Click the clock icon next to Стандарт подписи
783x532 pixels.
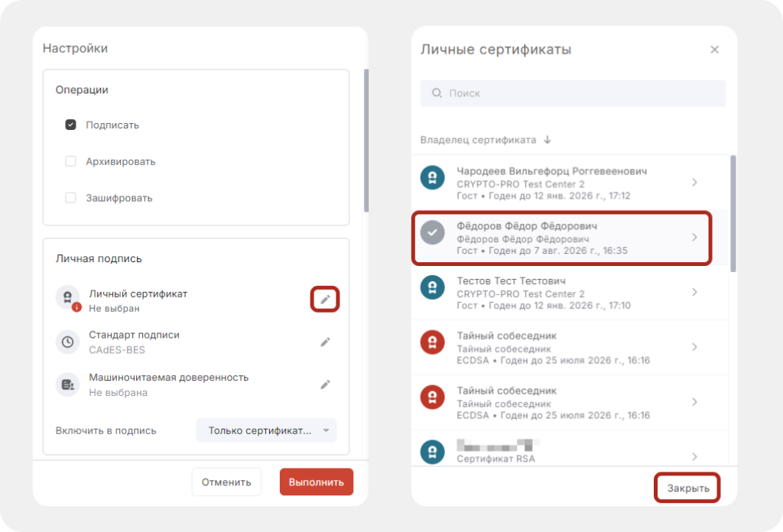click(x=67, y=342)
